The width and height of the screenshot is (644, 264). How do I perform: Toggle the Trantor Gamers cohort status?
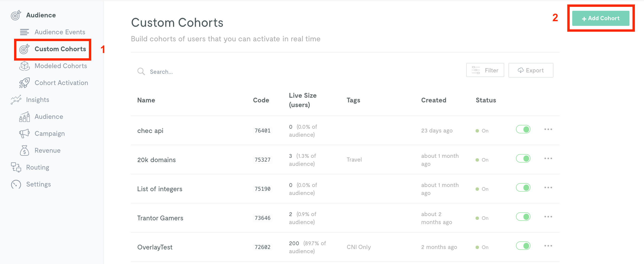[523, 217]
